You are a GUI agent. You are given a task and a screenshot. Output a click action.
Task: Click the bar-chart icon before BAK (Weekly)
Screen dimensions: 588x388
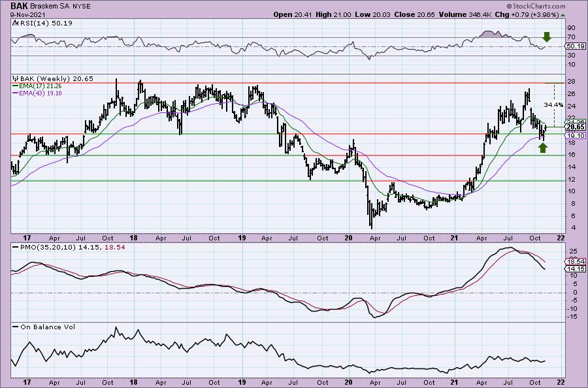point(16,79)
